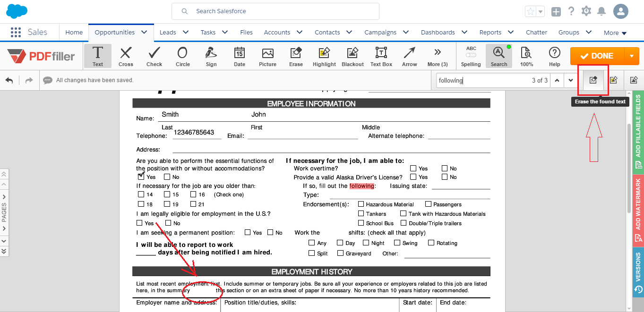Toggle the Spelling check switch
Image resolution: width=644 pixels, height=312 pixels.
(471, 55)
